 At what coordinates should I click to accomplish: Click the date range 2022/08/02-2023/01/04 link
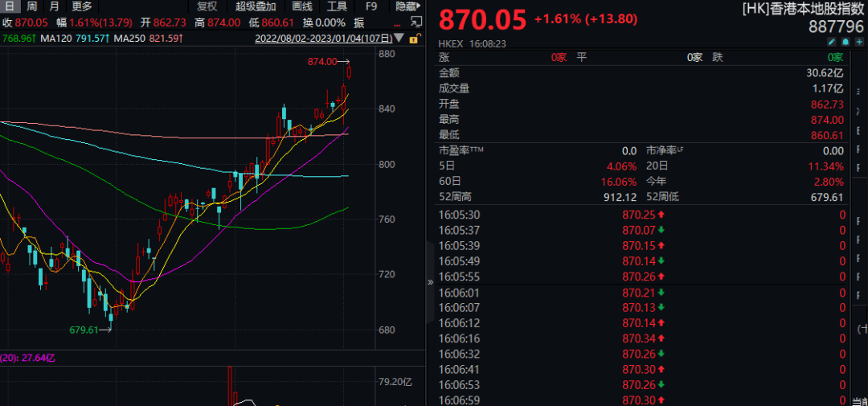tap(324, 39)
